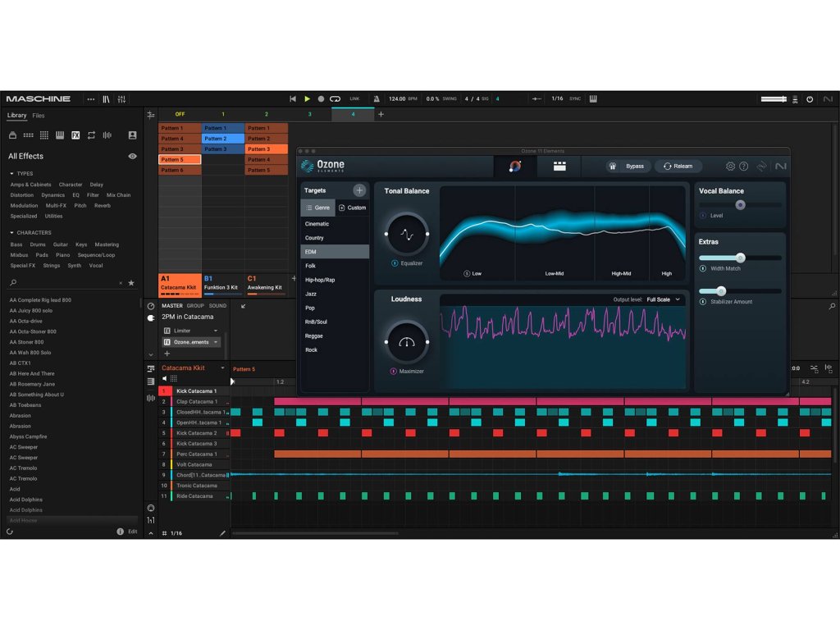This screenshot has height=630, width=840.
Task: Collapse the CHARACTERS tag section
Action: coord(11,232)
